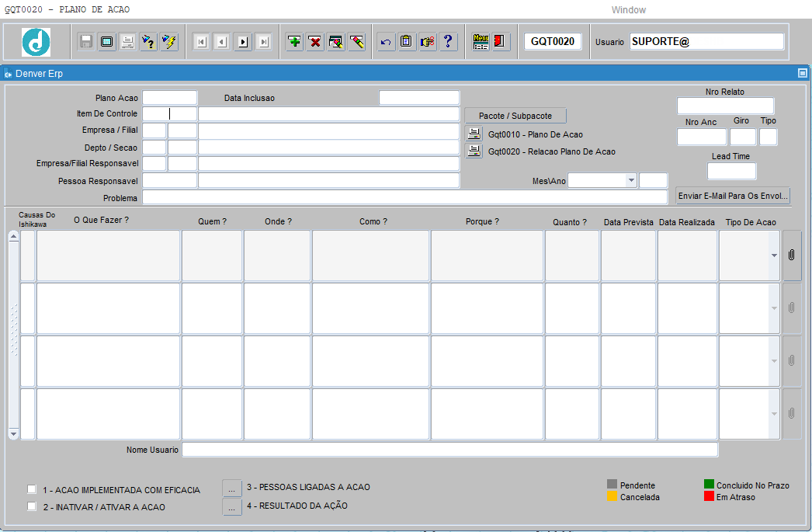Delete record with the red X icon
This screenshot has width=812, height=532.
[x=315, y=41]
